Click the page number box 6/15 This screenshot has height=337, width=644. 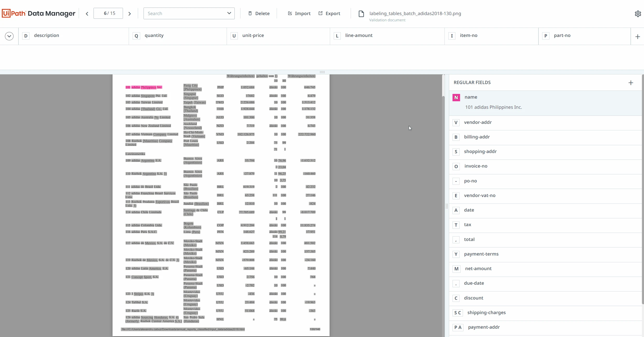point(108,13)
